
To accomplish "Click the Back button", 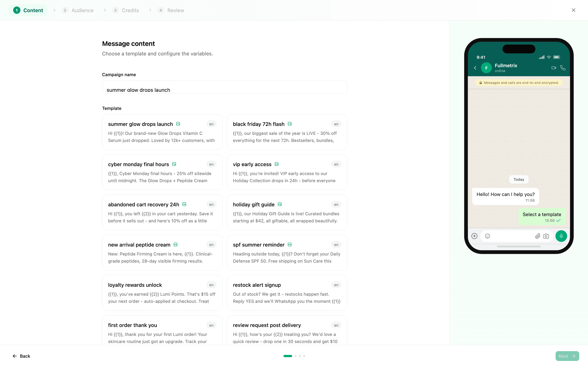I will click(x=21, y=356).
